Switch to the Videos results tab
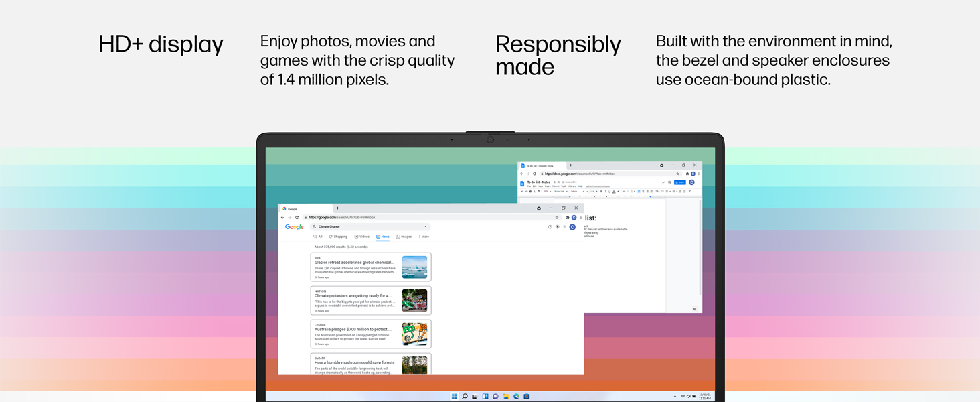 [x=362, y=237]
